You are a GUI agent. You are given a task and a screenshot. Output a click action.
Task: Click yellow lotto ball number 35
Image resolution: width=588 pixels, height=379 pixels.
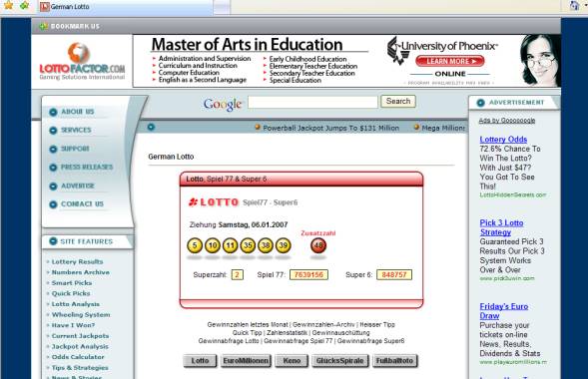click(x=248, y=245)
